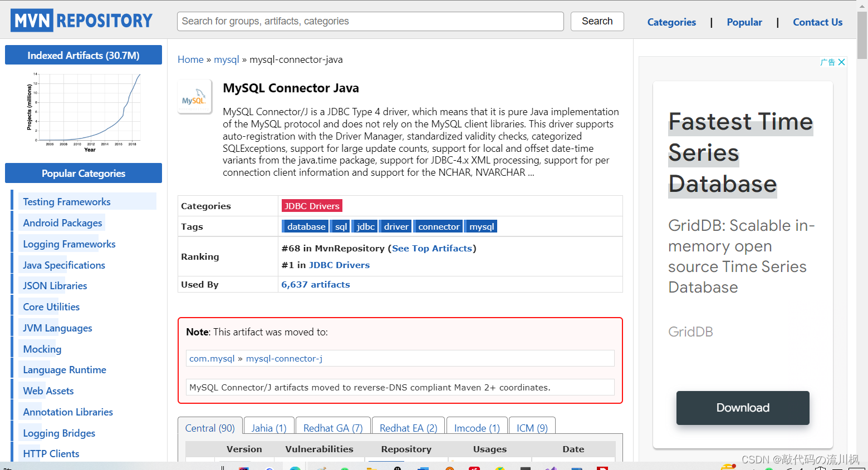This screenshot has width=868, height=470.
Task: Open the Popular menu link
Action: click(x=744, y=22)
